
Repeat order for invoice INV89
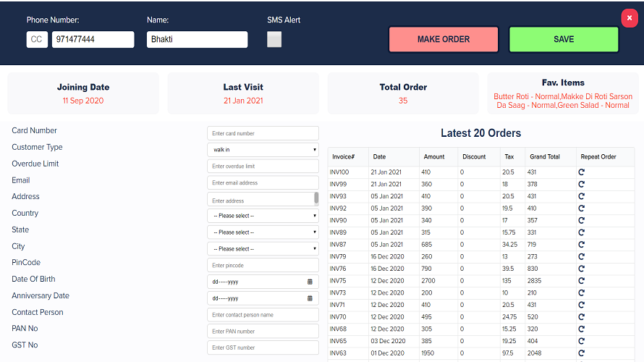pos(581,232)
